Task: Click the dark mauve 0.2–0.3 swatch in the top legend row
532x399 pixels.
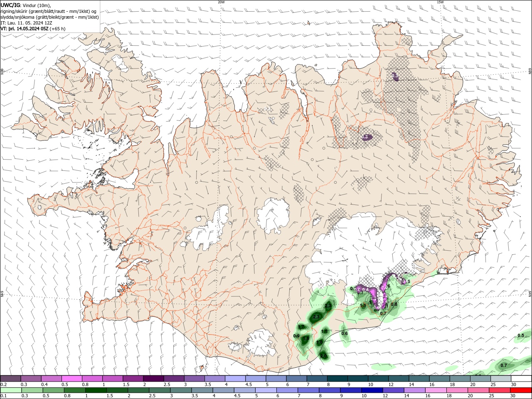Action: pyautogui.click(x=10, y=379)
